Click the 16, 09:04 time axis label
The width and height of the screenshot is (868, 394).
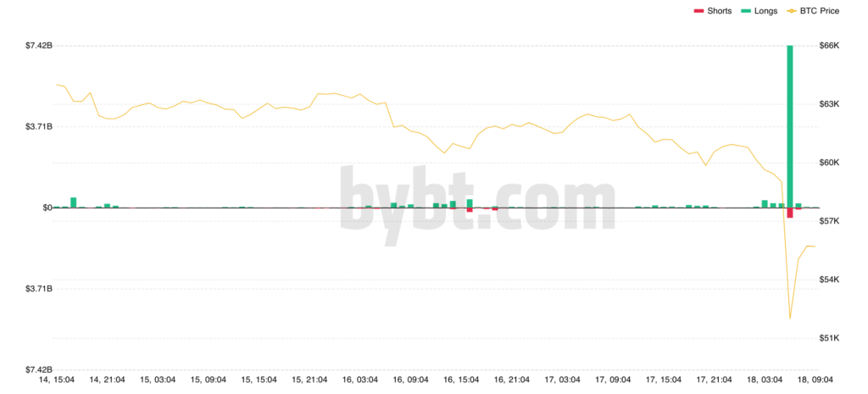410,380
